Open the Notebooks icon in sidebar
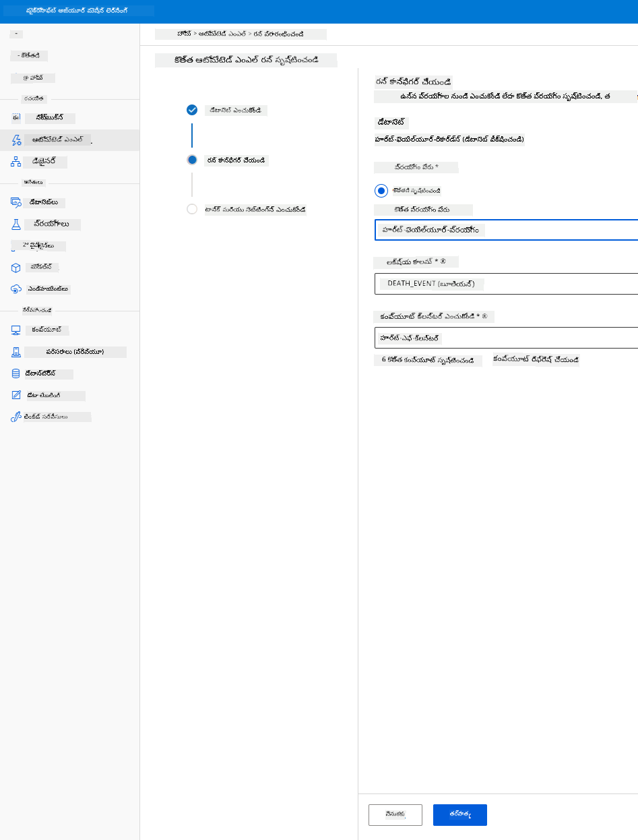 pos(16,117)
